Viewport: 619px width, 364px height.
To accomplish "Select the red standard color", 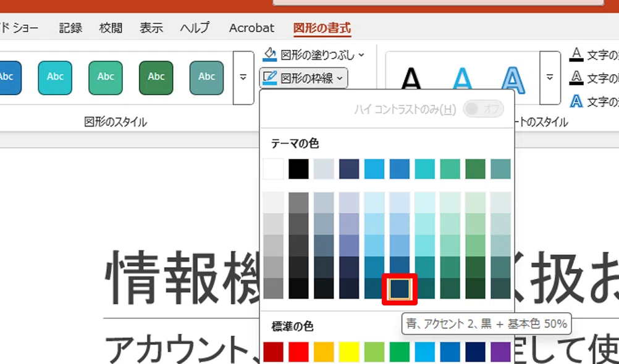I will pos(298,352).
